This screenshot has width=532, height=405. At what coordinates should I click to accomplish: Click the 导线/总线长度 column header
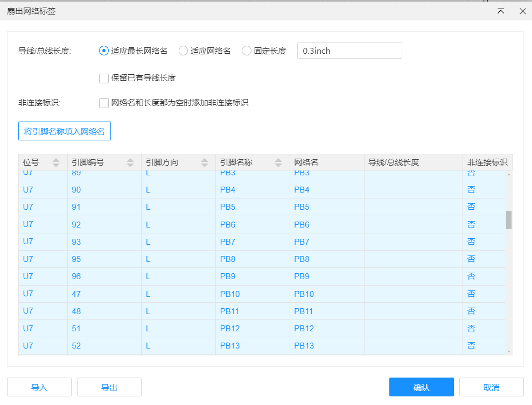click(x=413, y=162)
